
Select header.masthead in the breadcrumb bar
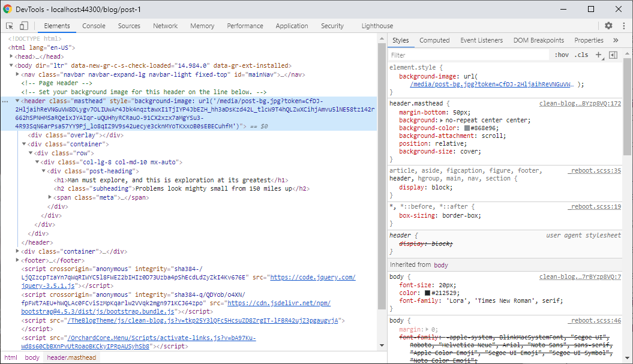[71, 357]
